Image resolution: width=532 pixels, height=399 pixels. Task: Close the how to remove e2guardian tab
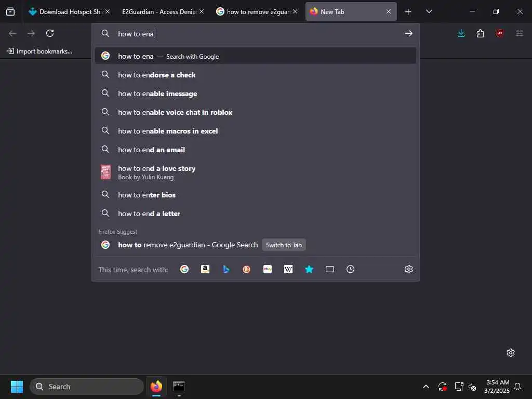point(295,11)
